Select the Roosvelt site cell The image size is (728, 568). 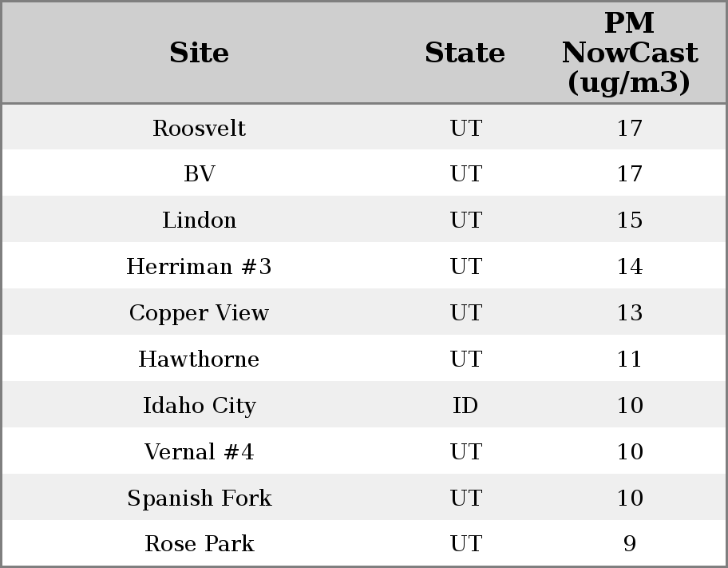(199, 128)
